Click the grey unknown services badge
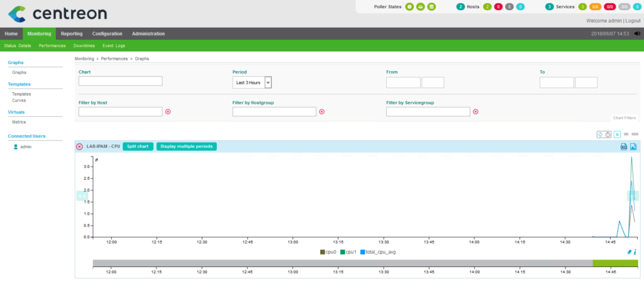644x289 pixels. coord(625,6)
